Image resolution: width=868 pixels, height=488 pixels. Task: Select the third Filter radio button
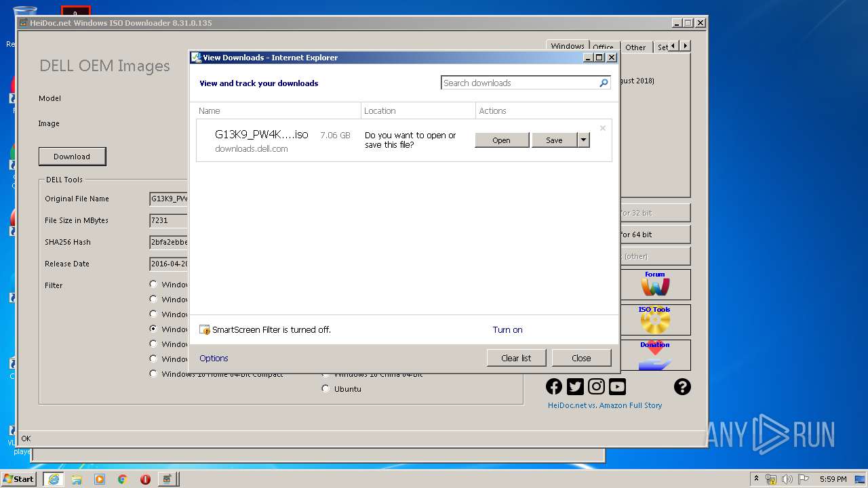click(x=153, y=314)
